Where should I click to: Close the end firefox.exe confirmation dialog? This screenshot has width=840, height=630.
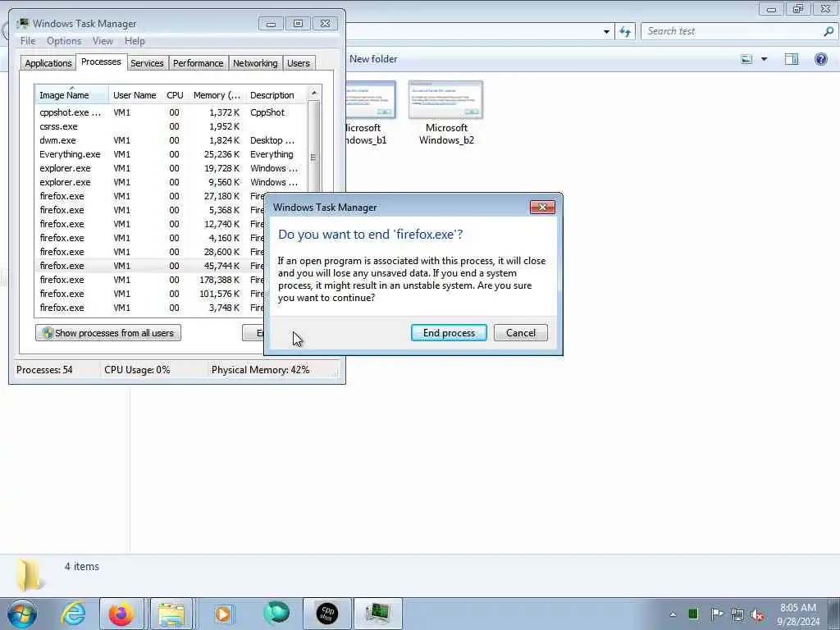(x=542, y=208)
